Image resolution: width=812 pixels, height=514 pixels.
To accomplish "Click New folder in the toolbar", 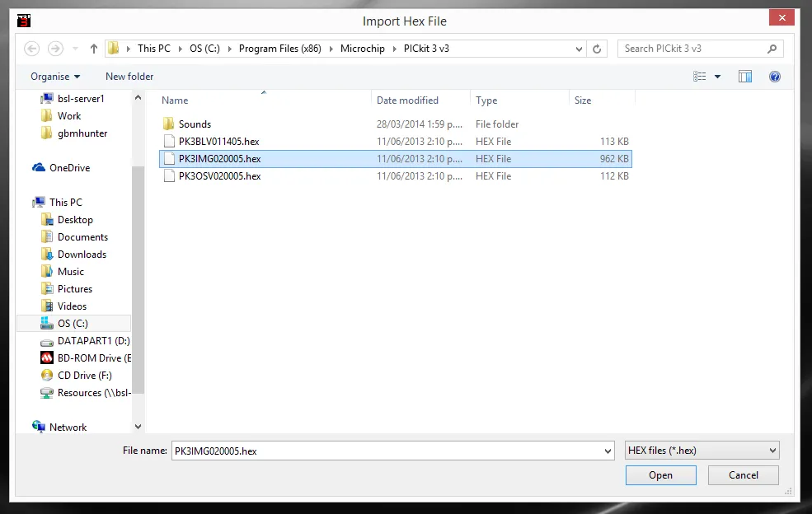I will pos(129,77).
